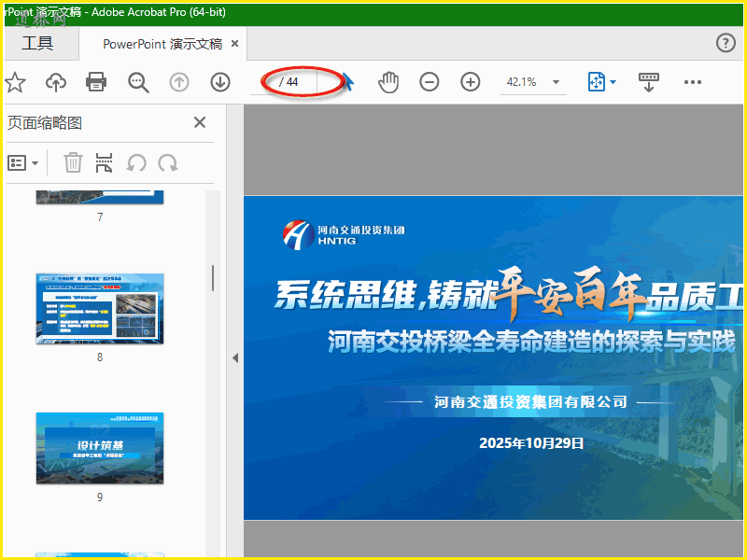This screenshot has width=747, height=560.
Task: Print the document with printer icon
Action: point(96,82)
